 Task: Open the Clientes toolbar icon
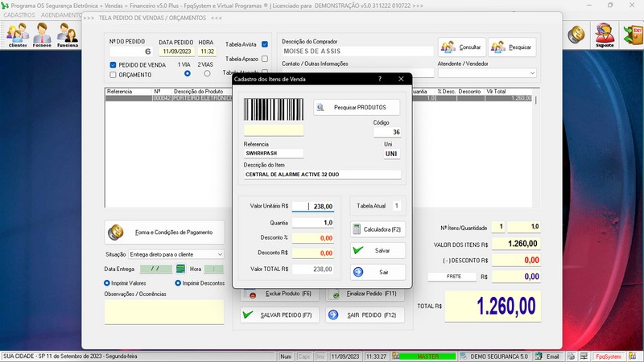[x=17, y=35]
